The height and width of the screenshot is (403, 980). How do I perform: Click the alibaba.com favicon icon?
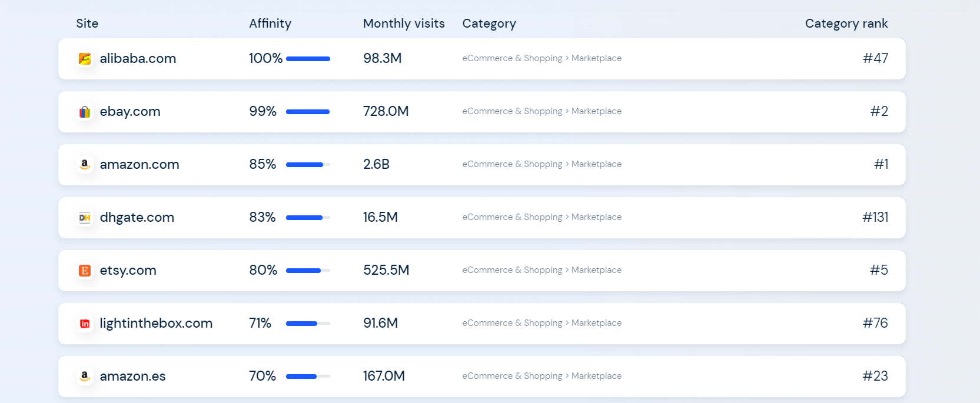tap(85, 59)
